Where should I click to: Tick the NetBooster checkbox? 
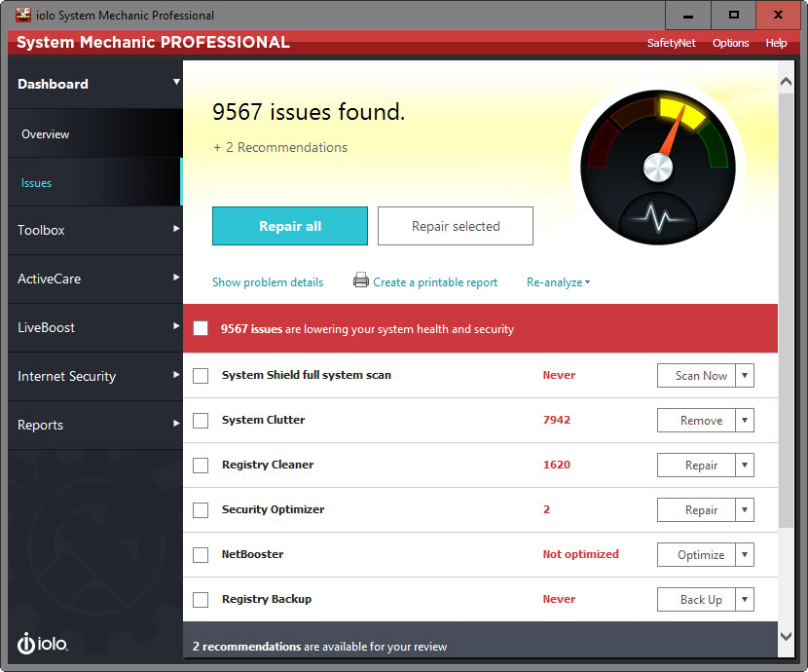tap(201, 555)
